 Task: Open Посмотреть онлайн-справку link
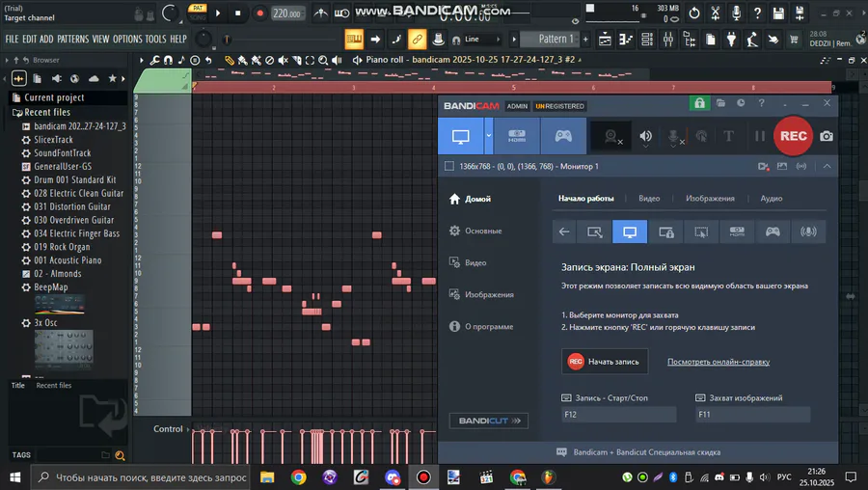click(718, 362)
